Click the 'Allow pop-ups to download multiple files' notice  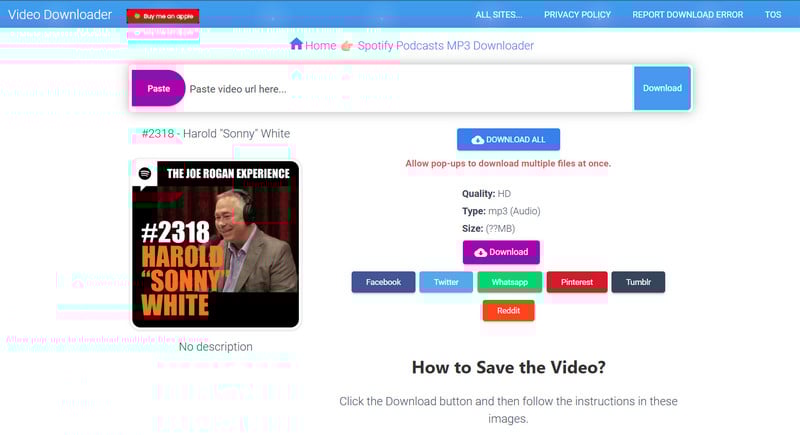(x=508, y=163)
